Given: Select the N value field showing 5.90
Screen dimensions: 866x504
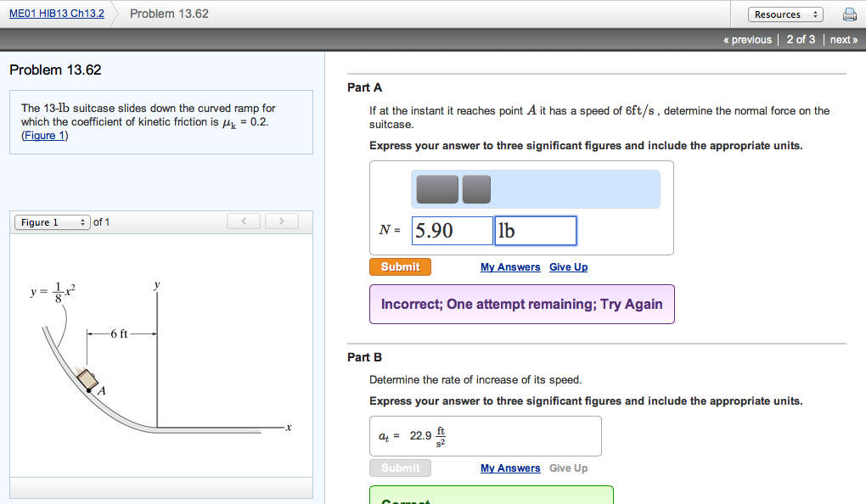Looking at the screenshot, I should tap(452, 230).
